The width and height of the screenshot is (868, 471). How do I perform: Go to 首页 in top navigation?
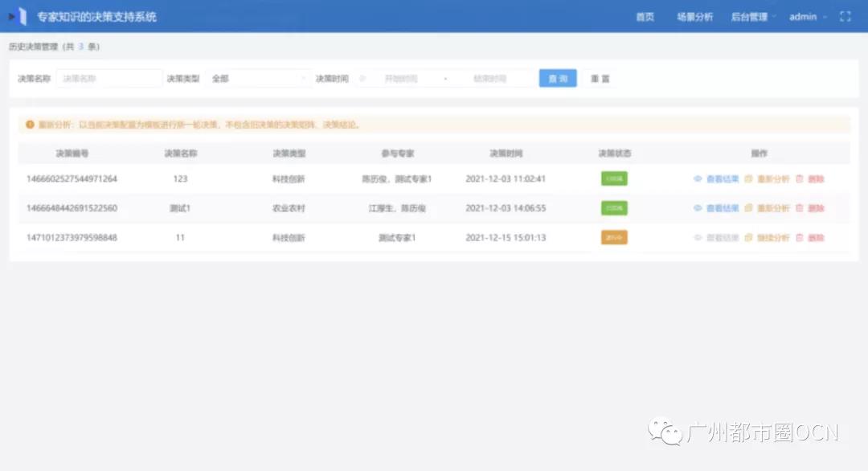click(x=645, y=17)
